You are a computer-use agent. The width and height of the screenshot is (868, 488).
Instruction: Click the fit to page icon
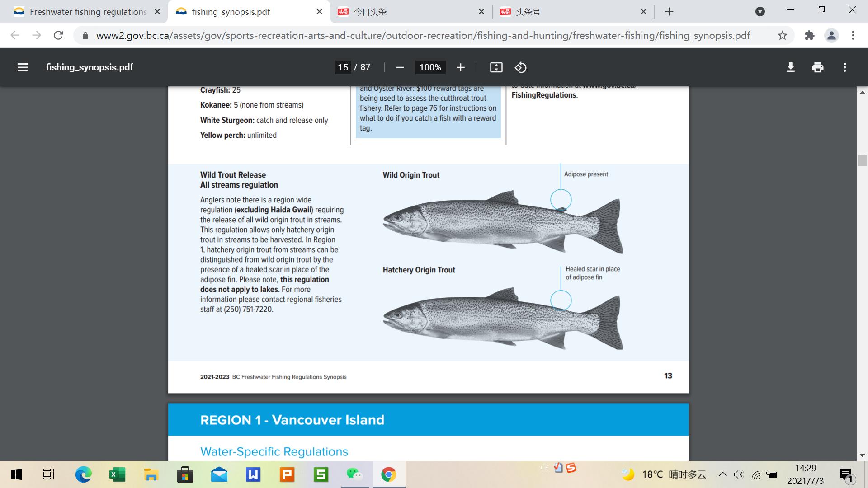(496, 67)
